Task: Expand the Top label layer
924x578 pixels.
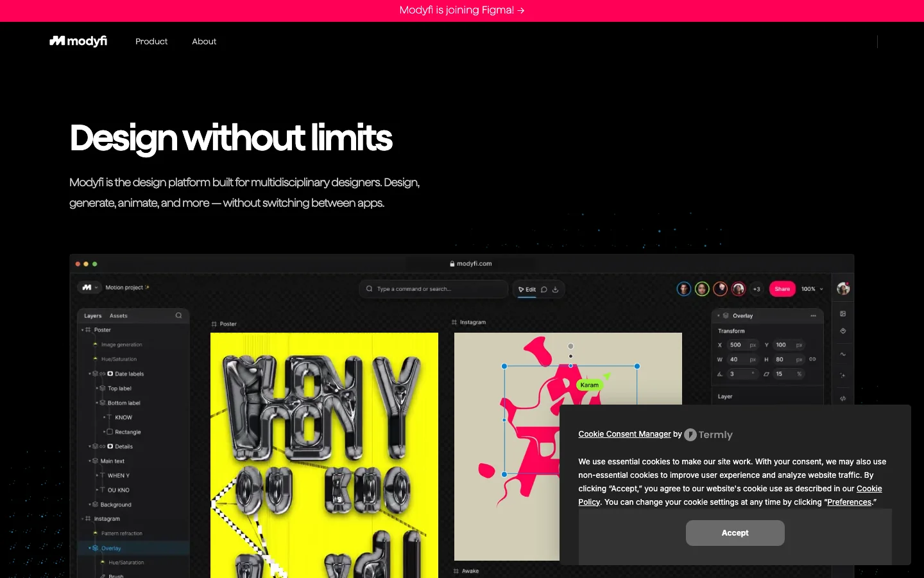Action: (97, 389)
